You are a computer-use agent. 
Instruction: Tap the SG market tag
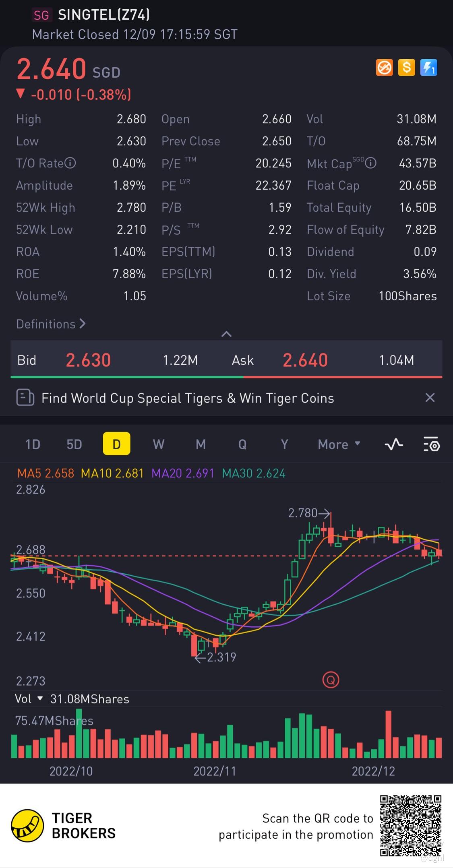pos(41,15)
